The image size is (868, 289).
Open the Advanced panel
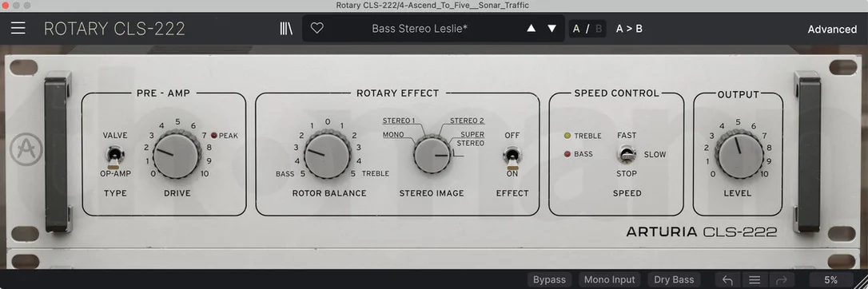pyautogui.click(x=832, y=30)
